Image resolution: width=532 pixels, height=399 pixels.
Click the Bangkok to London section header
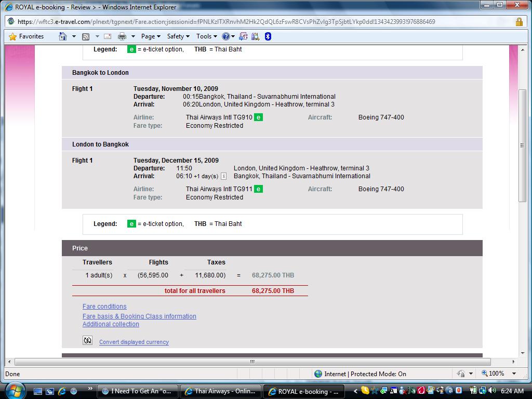272,73
